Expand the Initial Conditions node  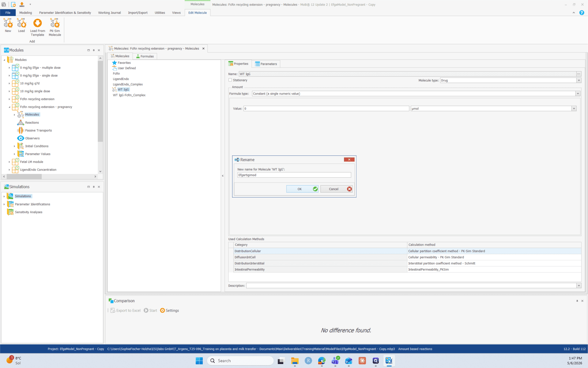coord(14,146)
